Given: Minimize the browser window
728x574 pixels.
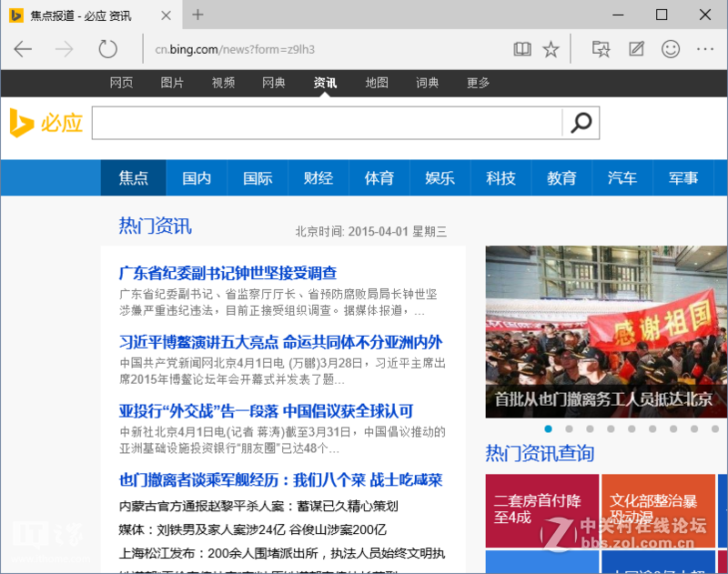Looking at the screenshot, I should pyautogui.click(x=618, y=15).
